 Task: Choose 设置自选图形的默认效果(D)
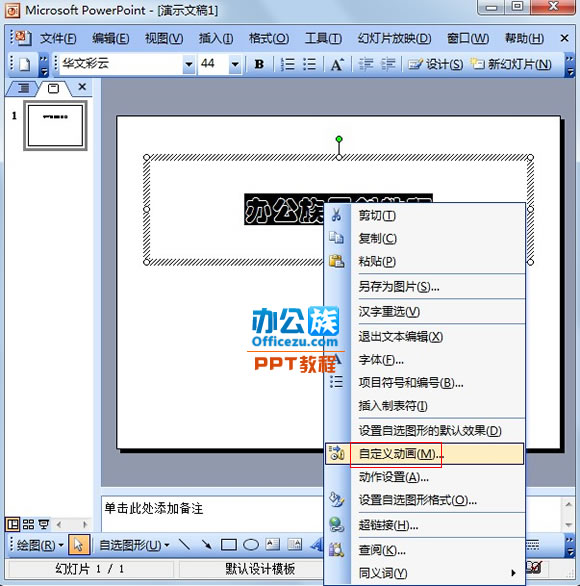pos(424,431)
